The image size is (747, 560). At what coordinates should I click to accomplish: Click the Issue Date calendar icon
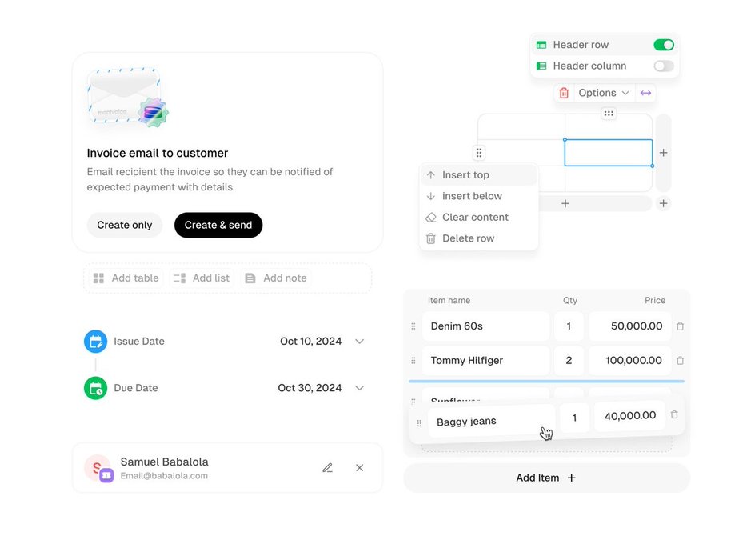(x=96, y=342)
